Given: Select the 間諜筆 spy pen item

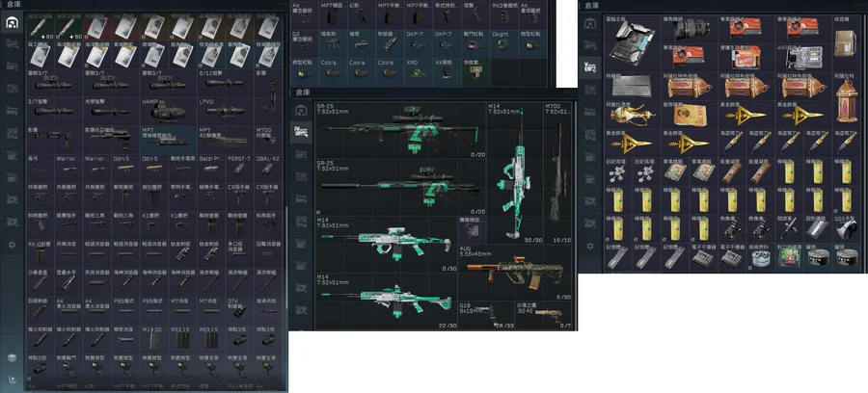Looking at the screenshot, I should click(x=791, y=228).
